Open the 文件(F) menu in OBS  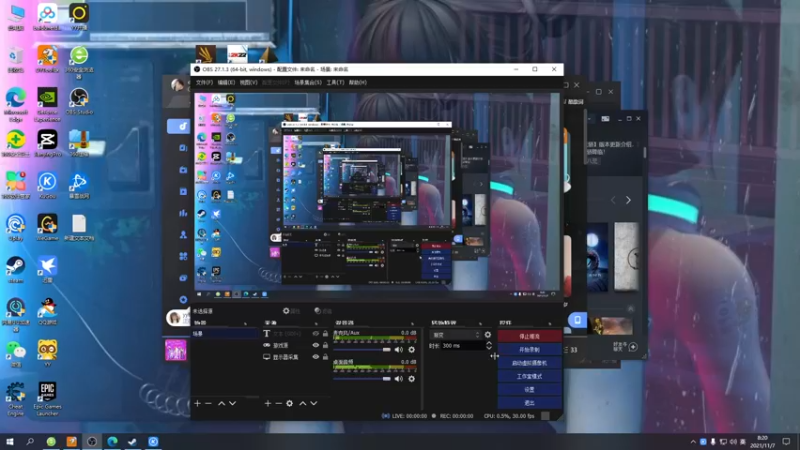click(204, 82)
